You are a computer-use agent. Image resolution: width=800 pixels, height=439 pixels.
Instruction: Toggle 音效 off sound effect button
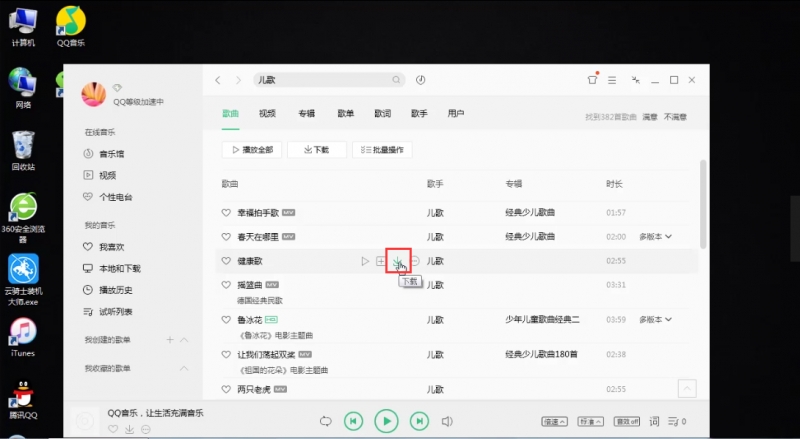pos(627,422)
